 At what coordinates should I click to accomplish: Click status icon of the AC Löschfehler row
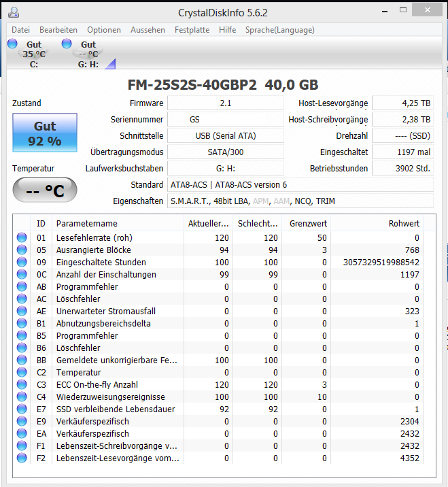[22, 299]
